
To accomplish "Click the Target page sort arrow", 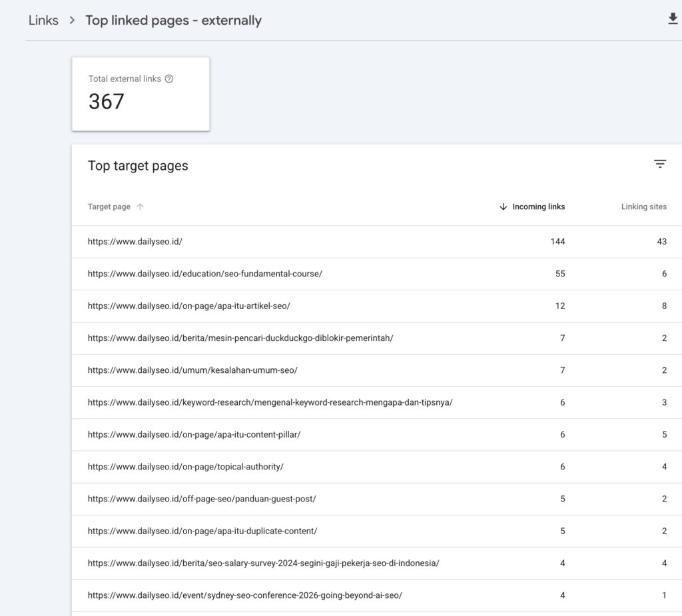I will pyautogui.click(x=140, y=206).
